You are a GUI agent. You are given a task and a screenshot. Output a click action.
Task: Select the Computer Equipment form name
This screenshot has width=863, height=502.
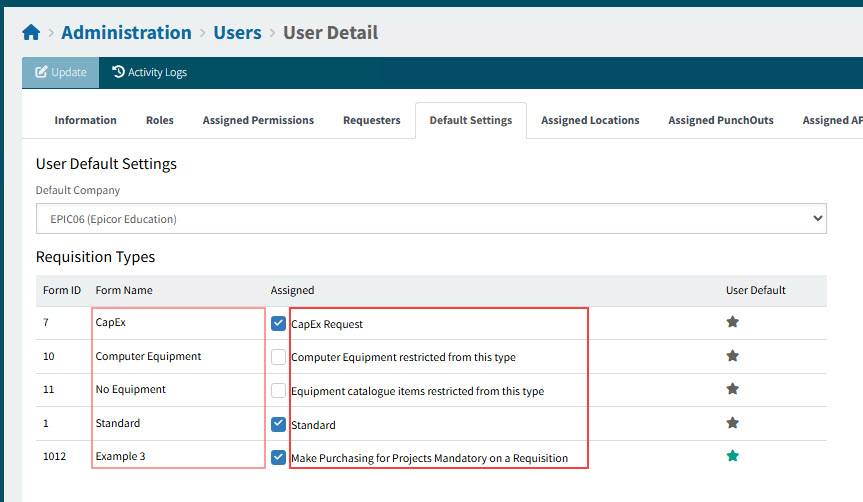(148, 356)
